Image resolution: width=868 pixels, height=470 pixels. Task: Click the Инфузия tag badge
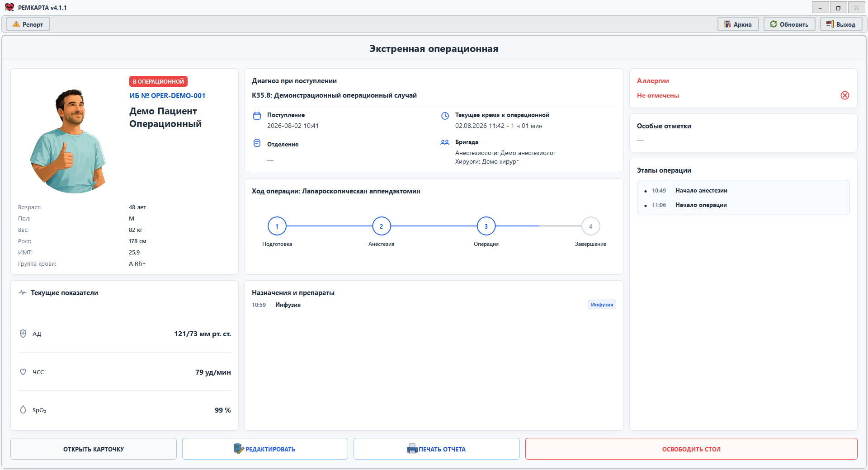[x=602, y=305]
